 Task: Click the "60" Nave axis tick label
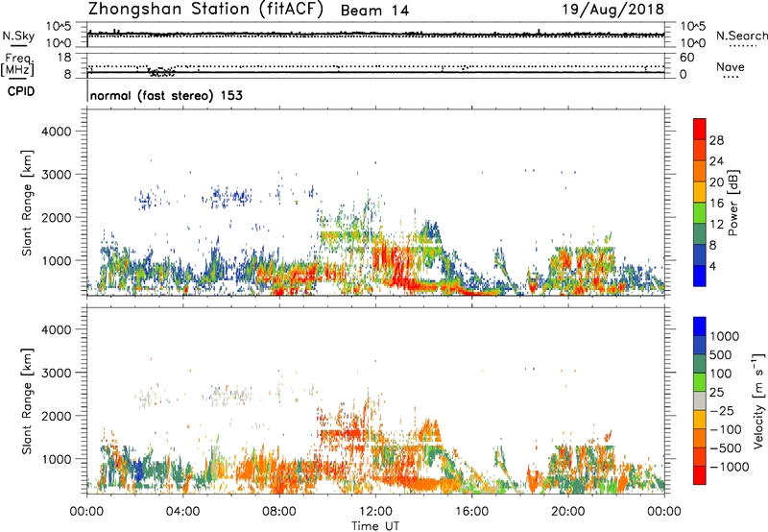[x=687, y=58]
